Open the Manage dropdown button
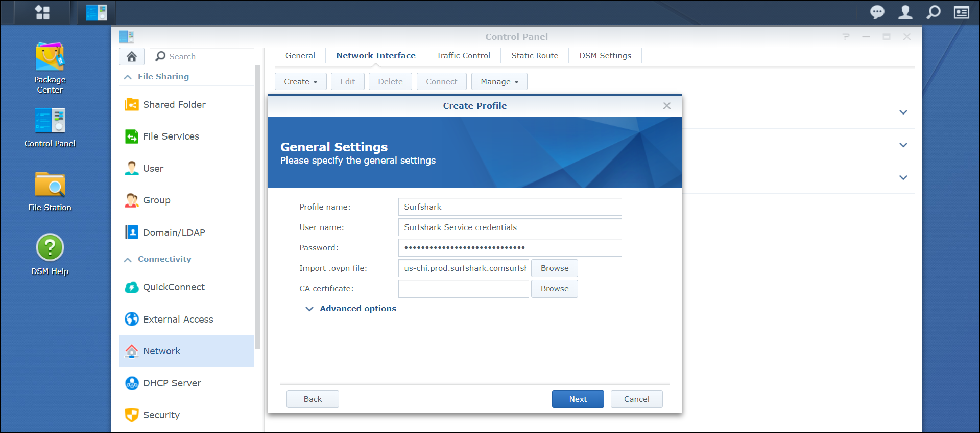The width and height of the screenshot is (980, 433). [x=499, y=82]
